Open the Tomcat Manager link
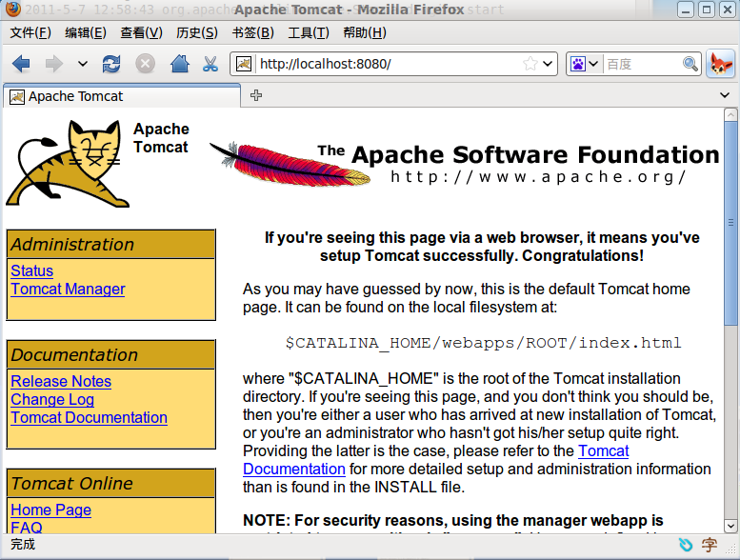740x560 pixels. tap(68, 289)
